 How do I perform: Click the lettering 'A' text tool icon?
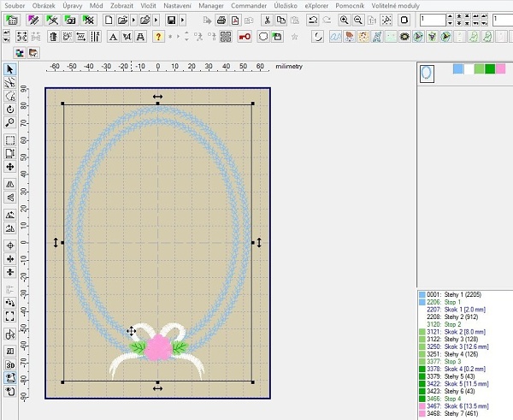(x=111, y=36)
